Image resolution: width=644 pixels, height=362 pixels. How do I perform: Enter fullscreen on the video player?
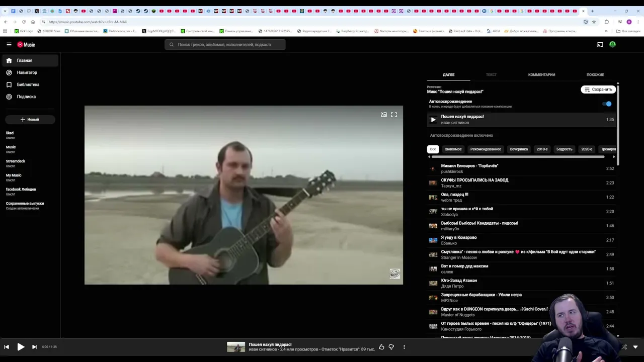pyautogui.click(x=394, y=115)
